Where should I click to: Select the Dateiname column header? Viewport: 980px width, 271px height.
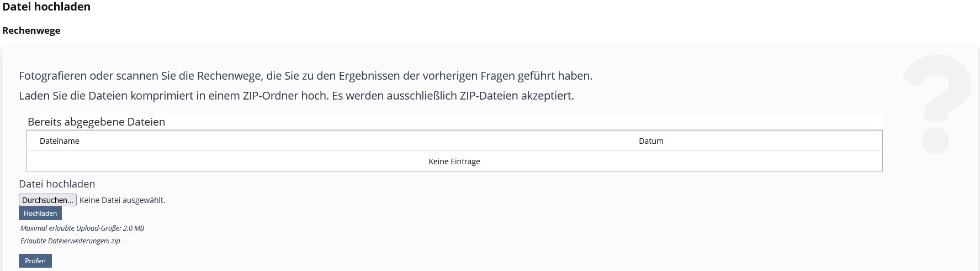point(60,141)
